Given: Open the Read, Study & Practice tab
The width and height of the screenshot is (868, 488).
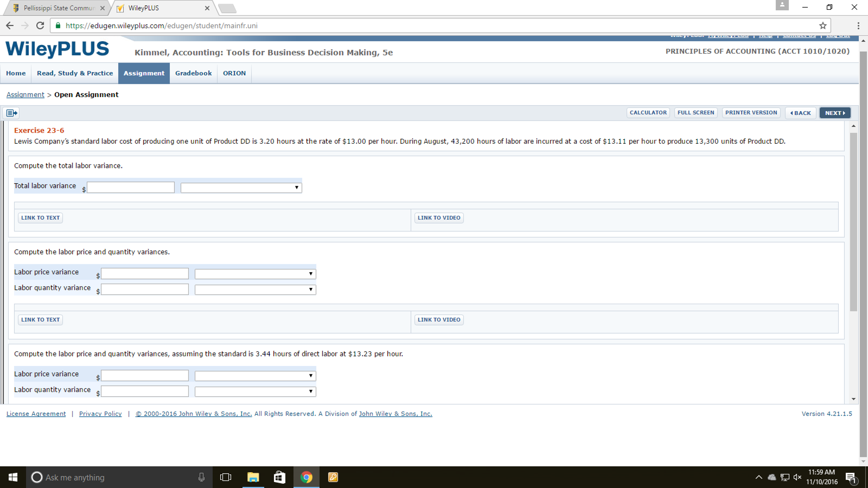Looking at the screenshot, I should click(75, 73).
